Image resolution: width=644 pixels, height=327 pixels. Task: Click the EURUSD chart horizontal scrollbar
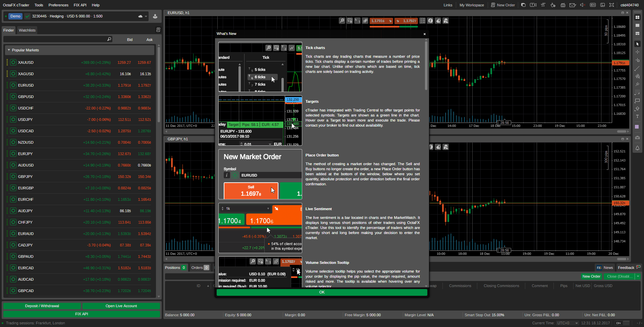(x=622, y=131)
